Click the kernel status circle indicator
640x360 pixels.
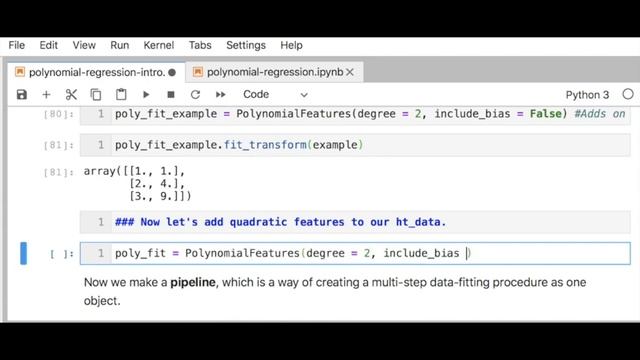628,94
